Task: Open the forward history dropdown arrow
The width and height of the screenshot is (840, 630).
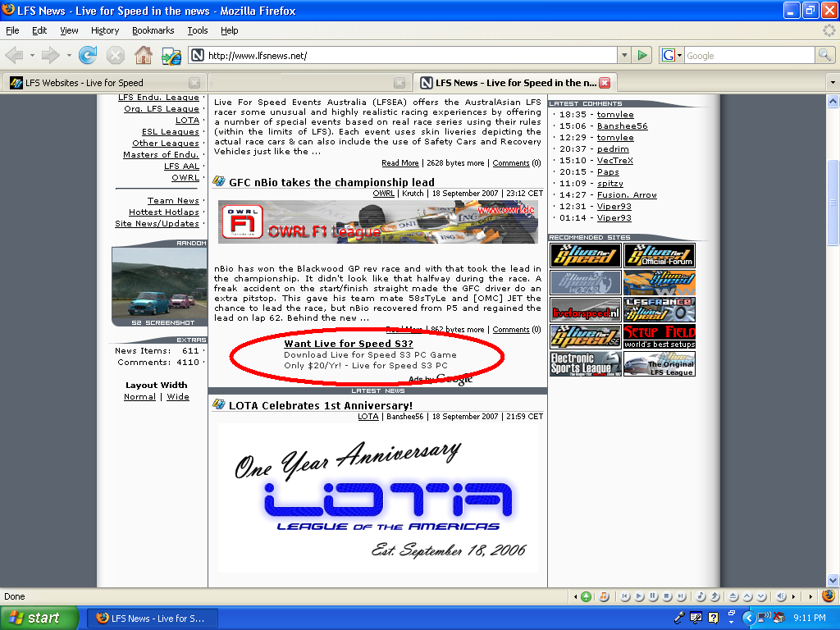Action: coord(69,55)
